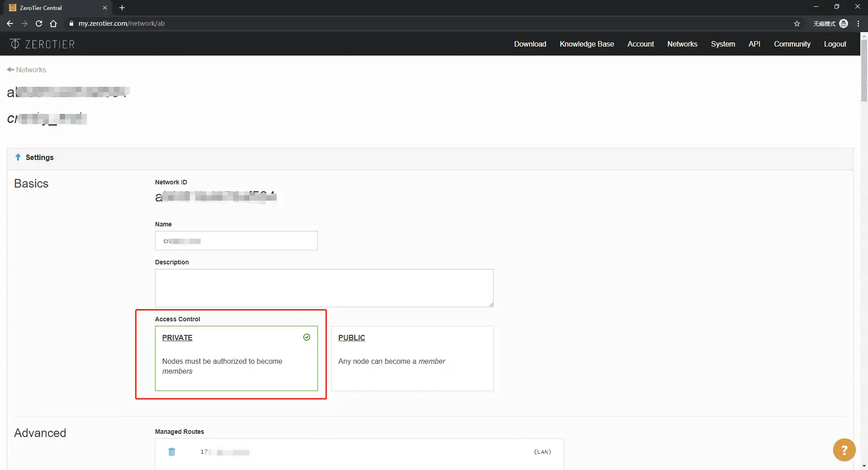Open the Knowledge Base
868x470 pixels.
tap(587, 44)
